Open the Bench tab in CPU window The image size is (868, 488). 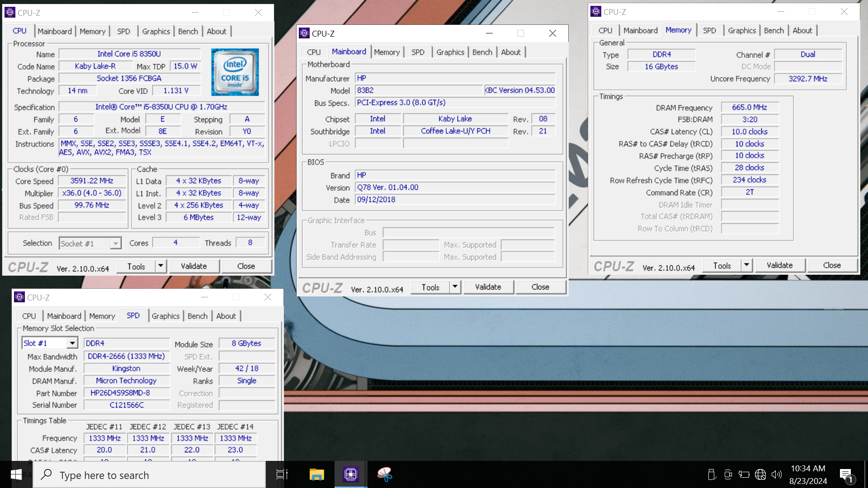(x=188, y=31)
